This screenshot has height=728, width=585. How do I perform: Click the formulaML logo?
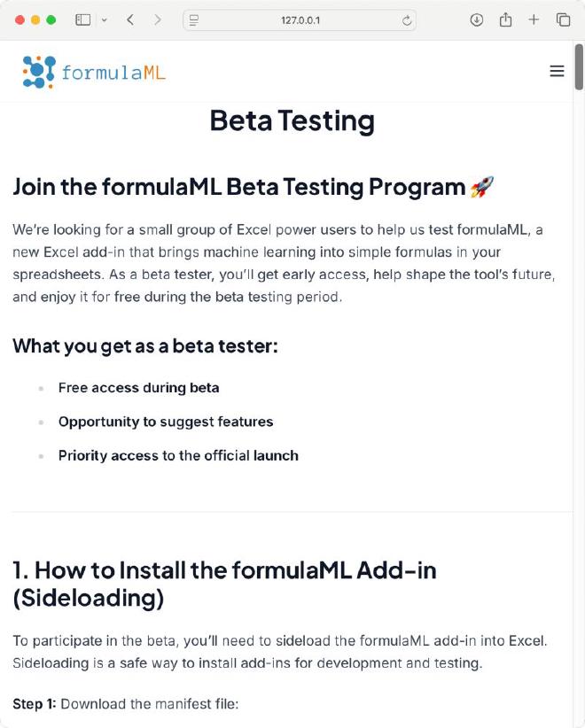point(94,72)
